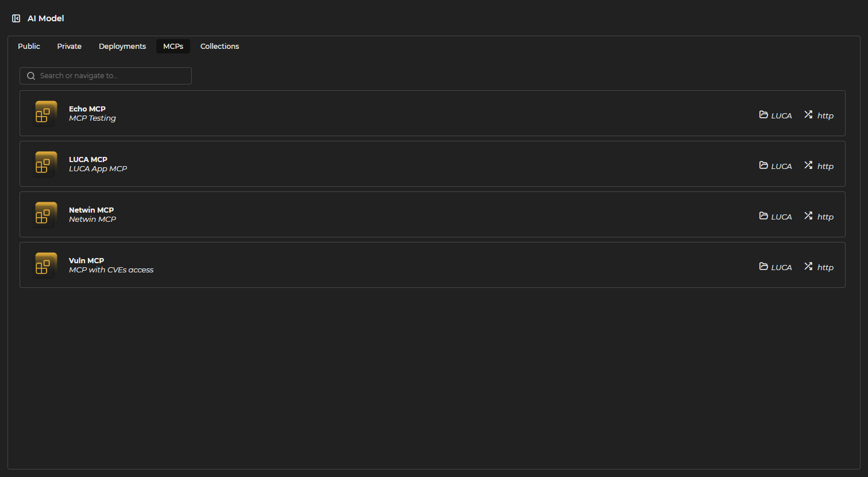Click the Netwin MCP italic description
The width and height of the screenshot is (868, 477).
(92, 220)
